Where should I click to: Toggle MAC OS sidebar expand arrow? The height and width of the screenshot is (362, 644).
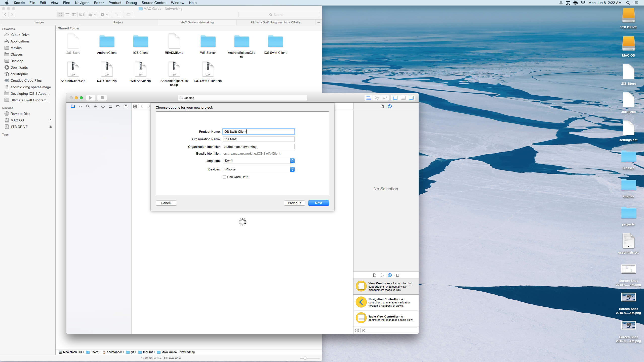coord(50,120)
